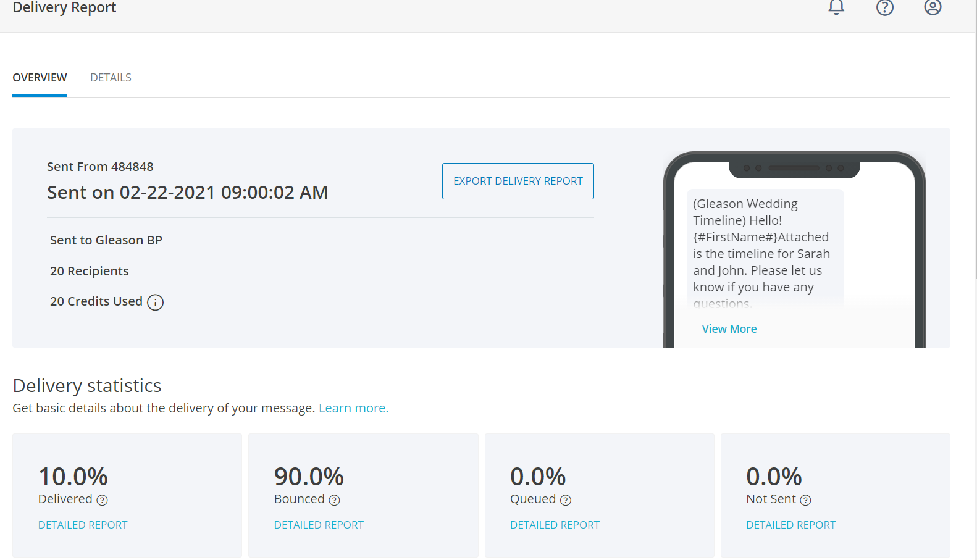Click the '20 Credits Used' text
Screen dimensions: 977x560
[96, 301]
